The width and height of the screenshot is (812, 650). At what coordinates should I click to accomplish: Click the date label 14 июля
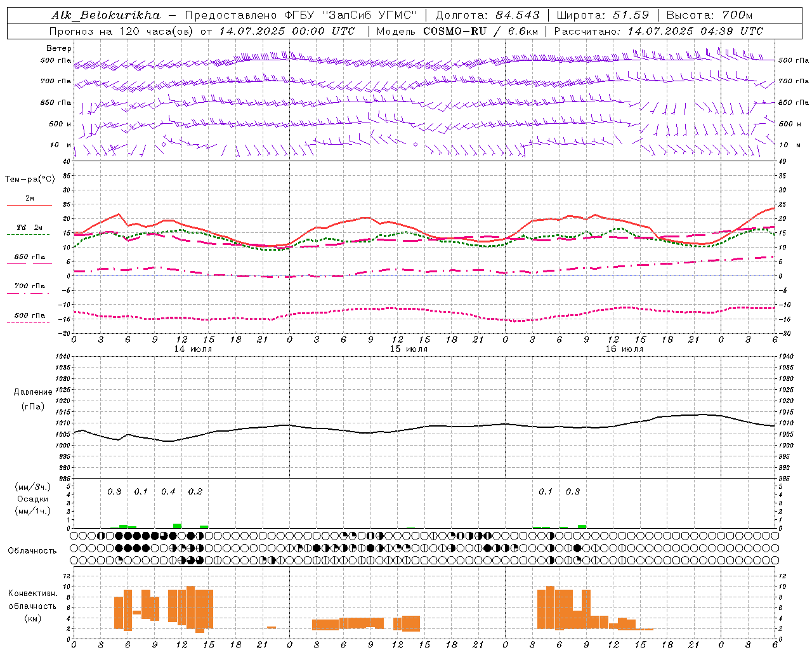click(x=193, y=349)
